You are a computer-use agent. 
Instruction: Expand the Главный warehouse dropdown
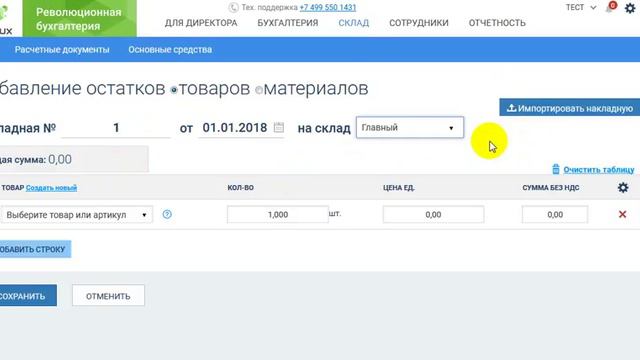[x=410, y=127]
